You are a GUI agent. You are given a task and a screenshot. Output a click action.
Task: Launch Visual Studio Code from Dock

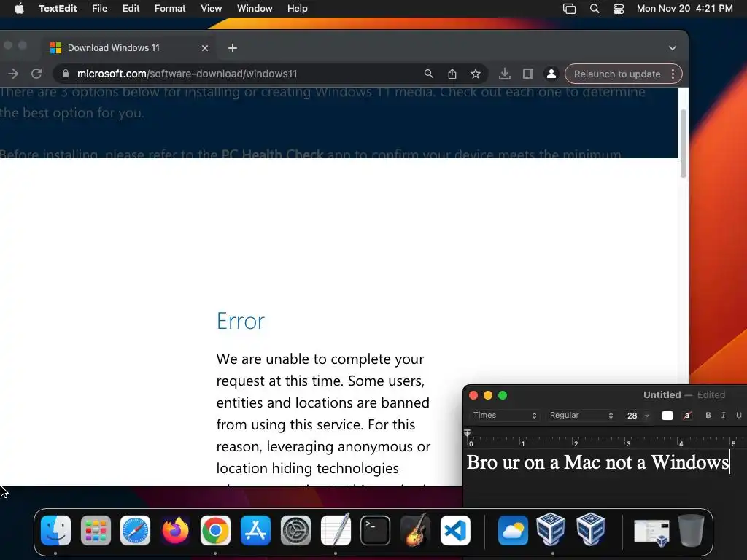pyautogui.click(x=455, y=531)
